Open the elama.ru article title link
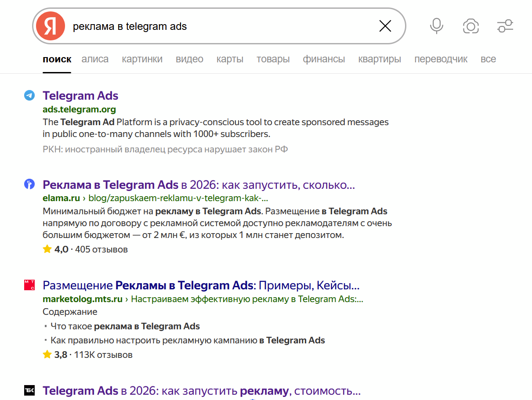This screenshot has width=532, height=400. 199,185
